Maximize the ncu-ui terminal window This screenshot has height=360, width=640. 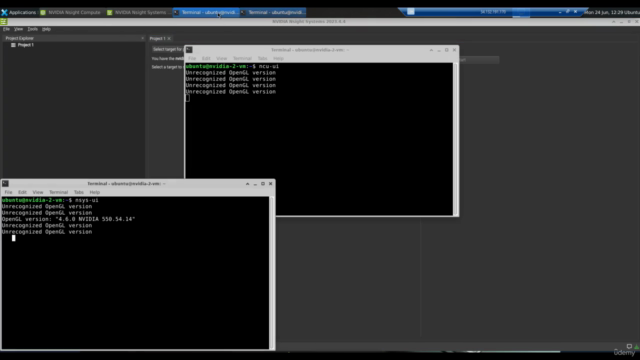pos(447,50)
